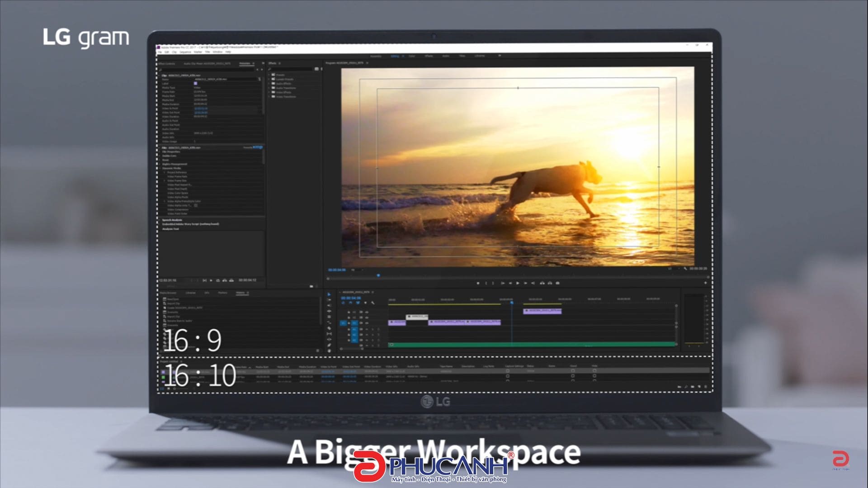Select the purple clip on track V3
The height and width of the screenshot is (488, 868).
click(542, 311)
